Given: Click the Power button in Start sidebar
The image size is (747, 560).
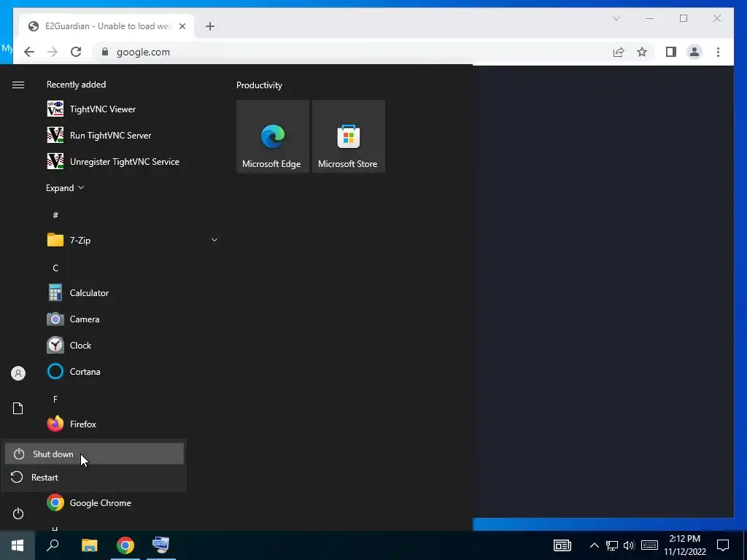Looking at the screenshot, I should [18, 513].
